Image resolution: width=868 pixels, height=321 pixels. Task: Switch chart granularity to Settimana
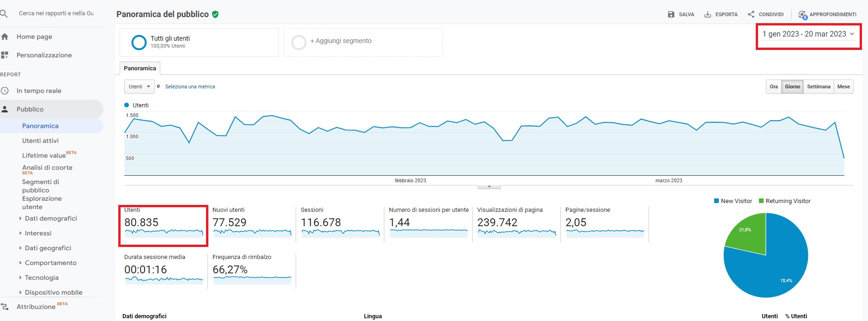pyautogui.click(x=818, y=86)
